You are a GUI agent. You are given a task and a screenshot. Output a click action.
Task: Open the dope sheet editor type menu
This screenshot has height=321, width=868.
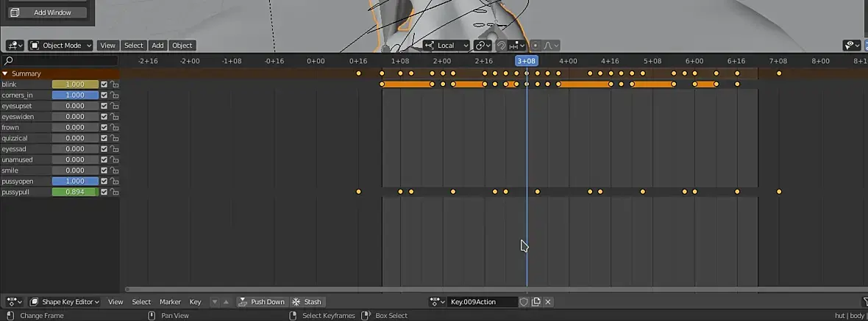[x=15, y=302]
